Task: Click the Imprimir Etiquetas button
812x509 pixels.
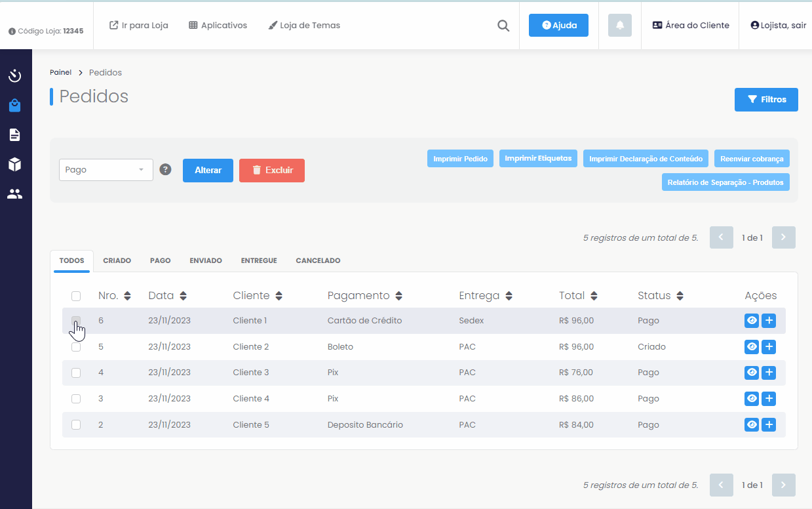Action: [x=538, y=159]
